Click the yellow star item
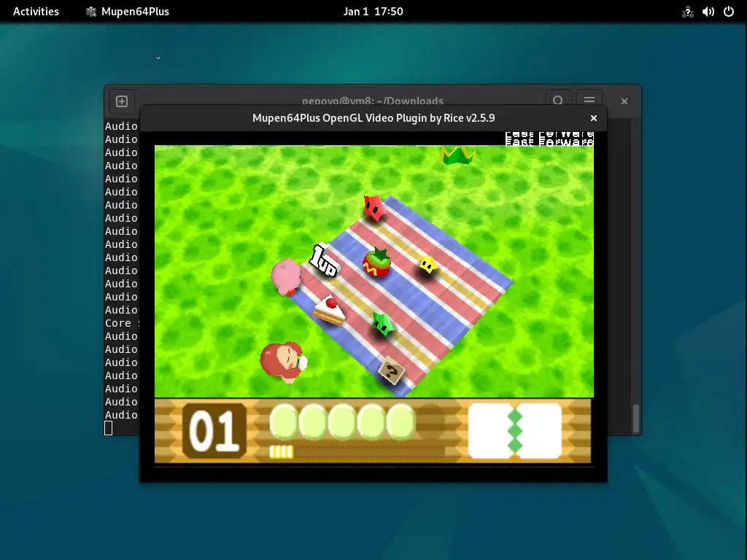This screenshot has width=747, height=560. point(427,265)
